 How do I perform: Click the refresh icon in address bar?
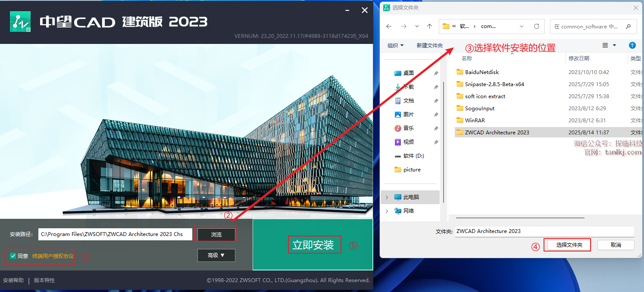click(x=536, y=26)
